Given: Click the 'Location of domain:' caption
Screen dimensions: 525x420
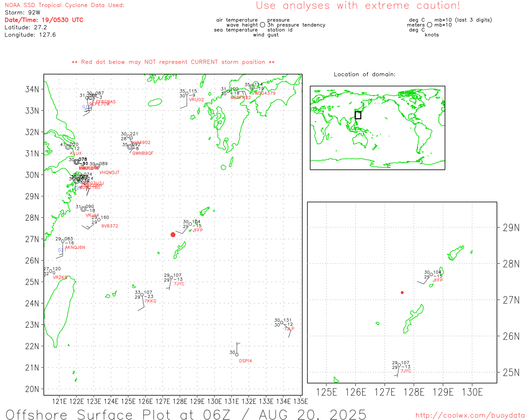Looking at the screenshot, I should tap(365, 74).
